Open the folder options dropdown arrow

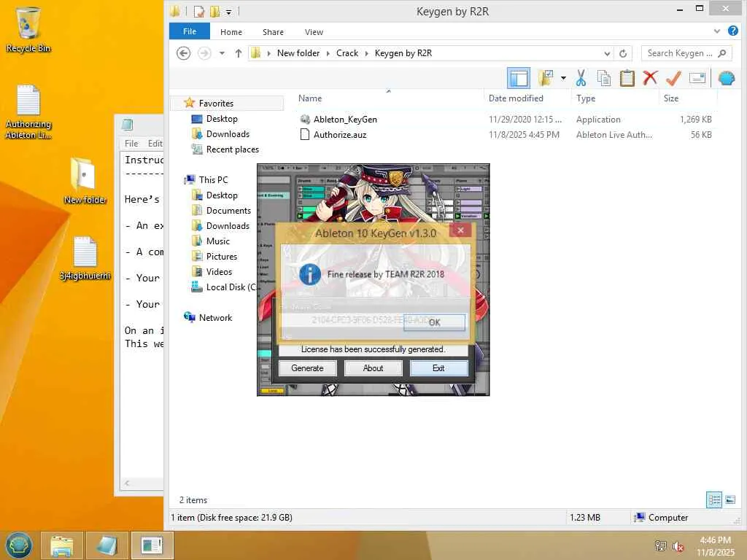coord(563,78)
